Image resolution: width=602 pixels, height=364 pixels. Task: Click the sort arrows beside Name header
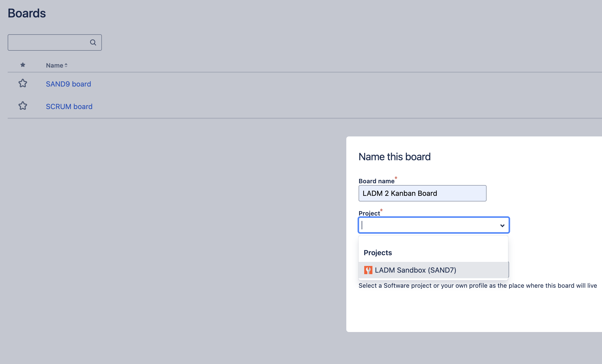pos(66,65)
